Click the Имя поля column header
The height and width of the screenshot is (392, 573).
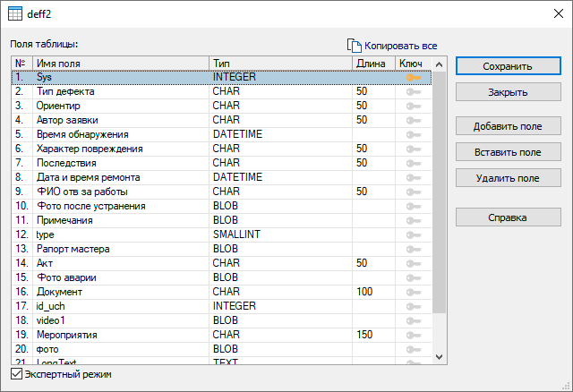coord(121,64)
